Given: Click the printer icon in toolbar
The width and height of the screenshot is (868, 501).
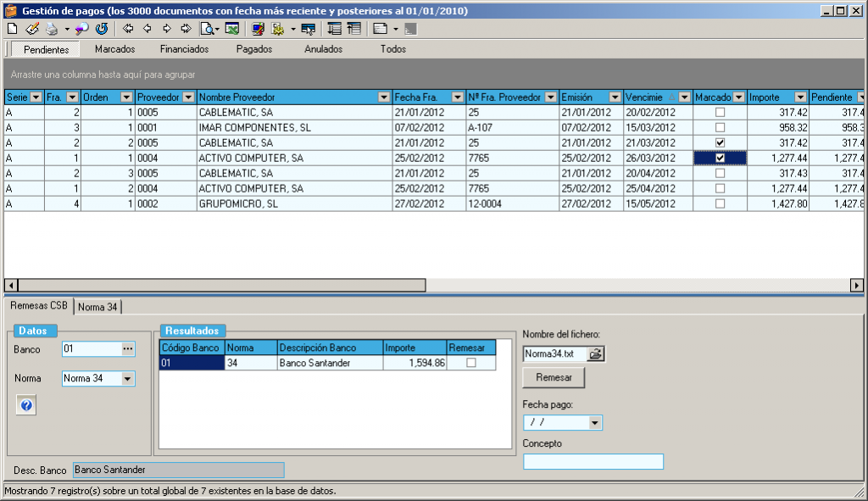Looking at the screenshot, I should point(52,29).
